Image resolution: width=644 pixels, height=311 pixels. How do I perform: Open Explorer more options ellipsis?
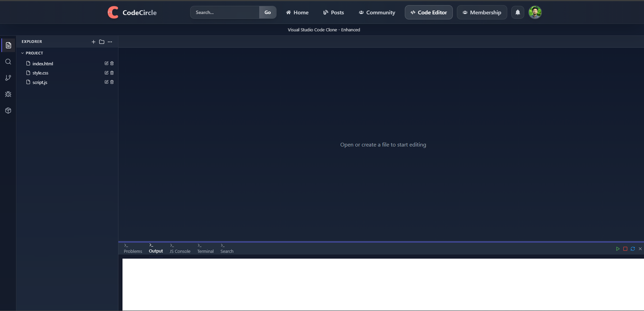click(x=110, y=42)
